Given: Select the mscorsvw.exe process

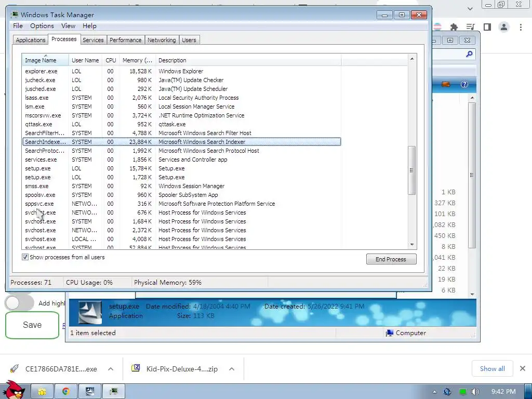Looking at the screenshot, I should 181,115.
